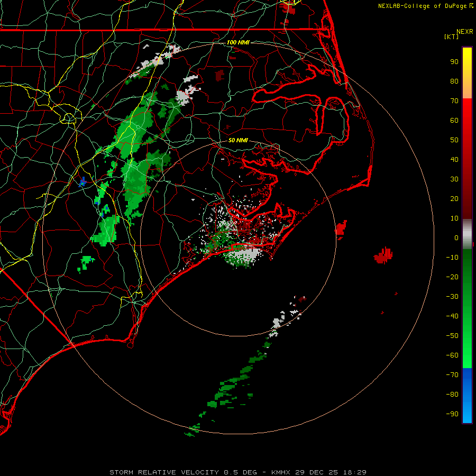The image size is (476, 476).
Task: Click the gray zero-velocity band on colorbar
Action: coord(467,234)
